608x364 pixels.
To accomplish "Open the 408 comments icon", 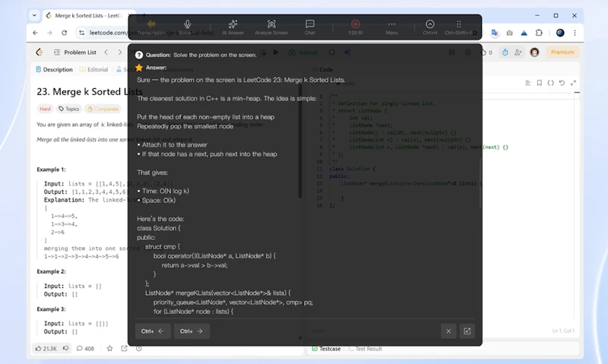I will coord(85,349).
